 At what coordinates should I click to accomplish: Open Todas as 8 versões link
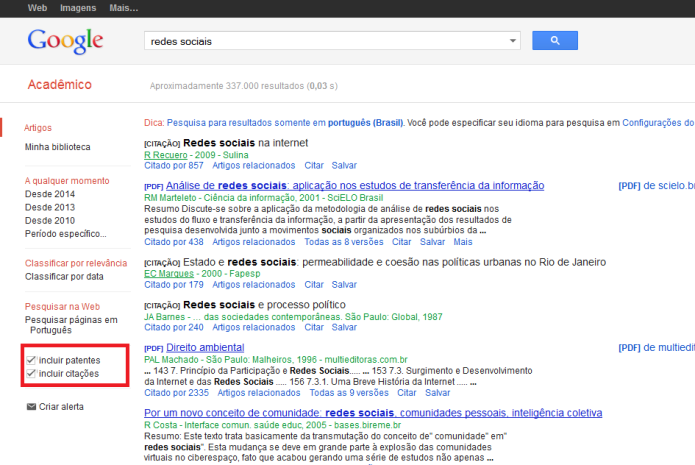tap(344, 242)
